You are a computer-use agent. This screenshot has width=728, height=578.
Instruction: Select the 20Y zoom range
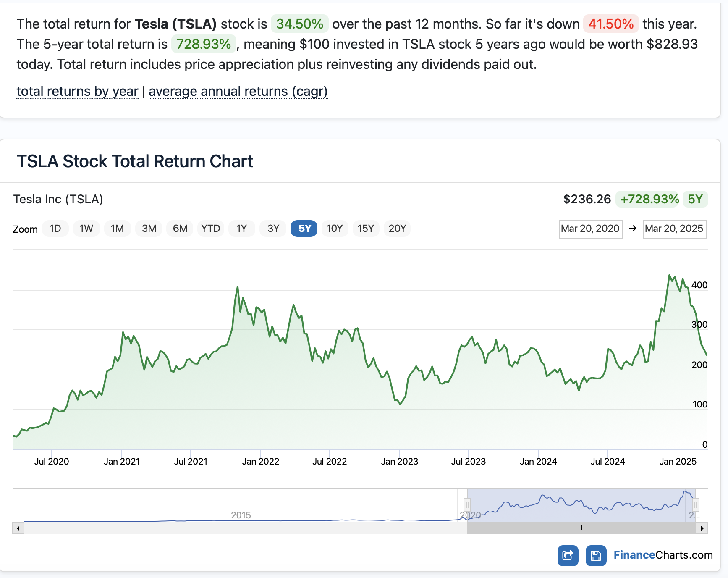[x=397, y=229]
